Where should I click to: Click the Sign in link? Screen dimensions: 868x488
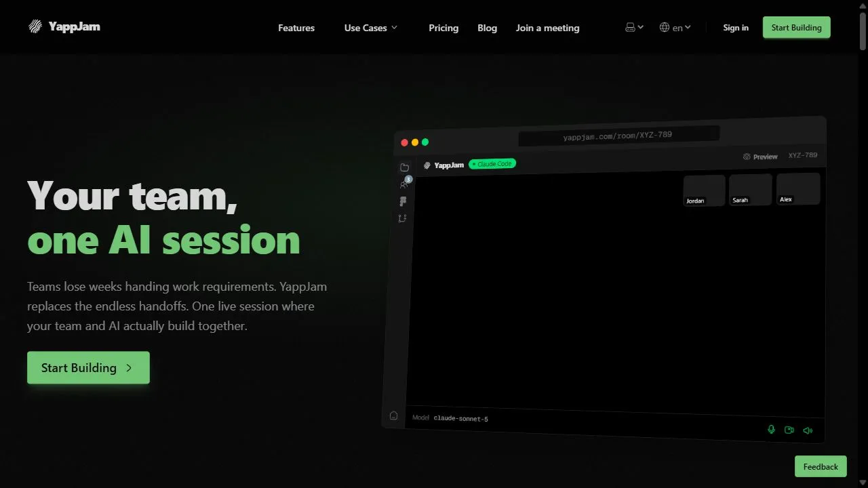coord(736,28)
